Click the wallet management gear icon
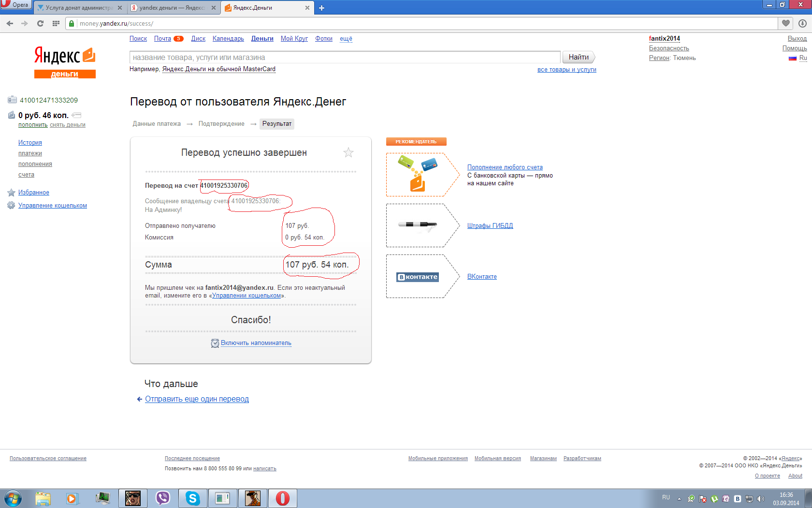Image resolution: width=812 pixels, height=508 pixels. tap(11, 205)
